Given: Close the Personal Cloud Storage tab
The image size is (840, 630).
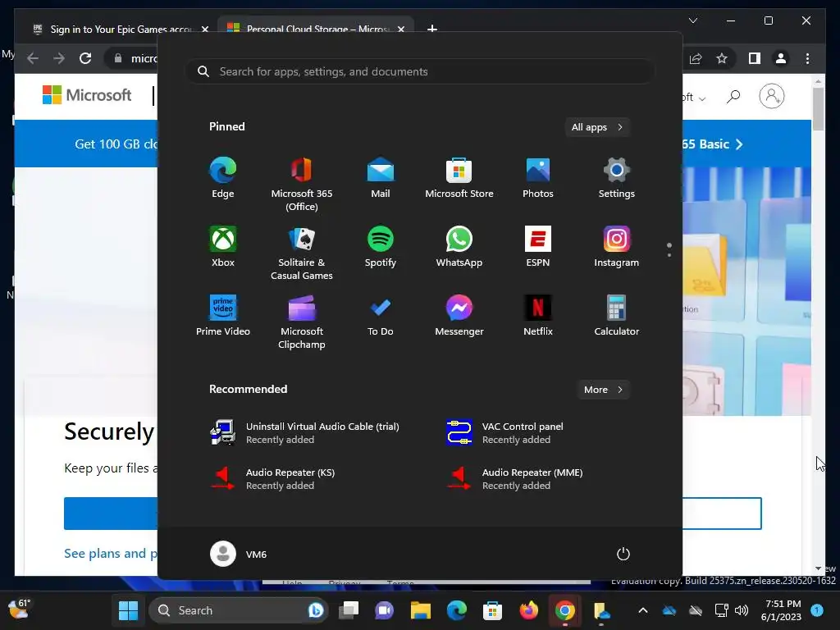Looking at the screenshot, I should pos(400,29).
